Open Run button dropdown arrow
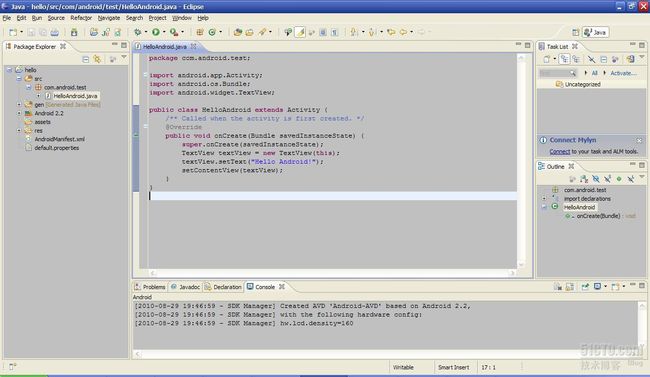This screenshot has width=650, height=377. [x=164, y=32]
